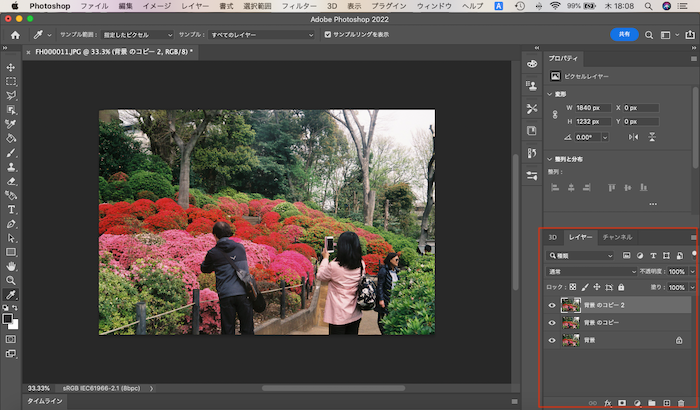Create a new layer icon
The height and width of the screenshot is (410, 700).
click(x=667, y=403)
